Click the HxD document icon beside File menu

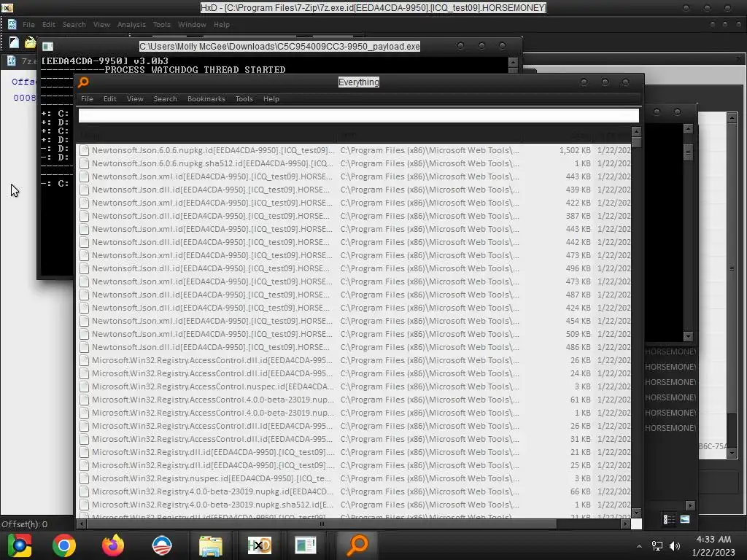12,24
